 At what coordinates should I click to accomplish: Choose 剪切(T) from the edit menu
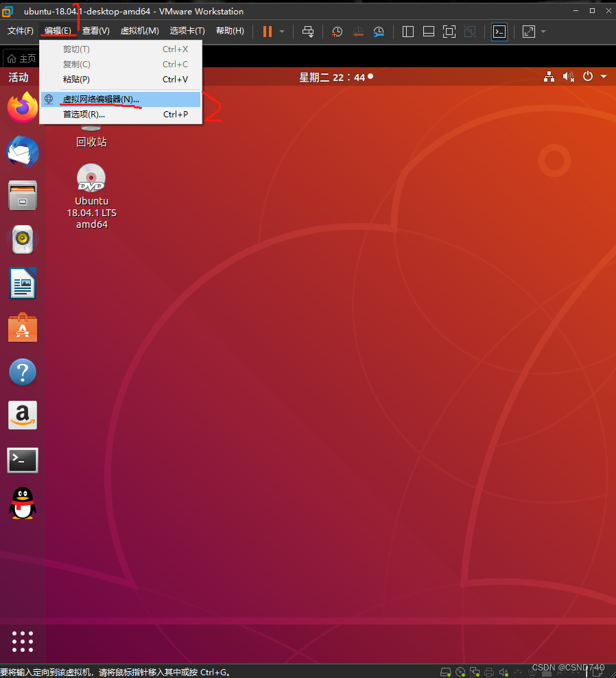point(121,49)
